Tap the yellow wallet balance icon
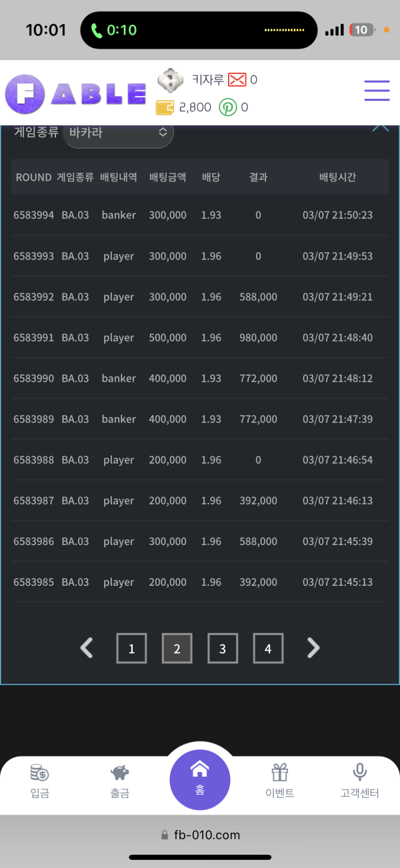400x868 pixels. 165,107
